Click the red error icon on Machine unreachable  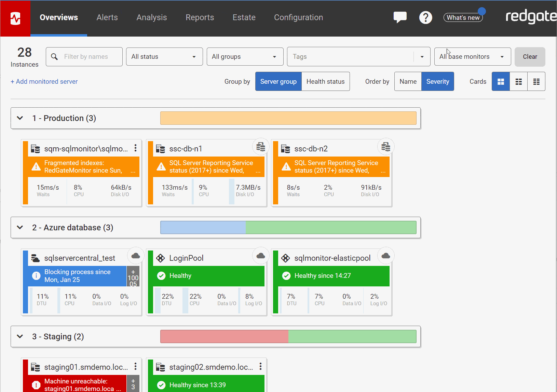pyautogui.click(x=36, y=385)
